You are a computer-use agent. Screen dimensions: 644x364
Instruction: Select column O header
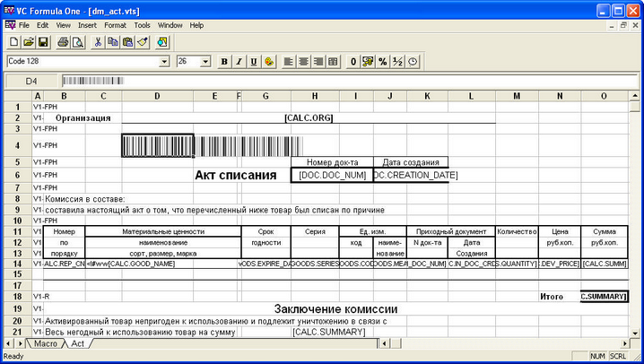(x=604, y=96)
